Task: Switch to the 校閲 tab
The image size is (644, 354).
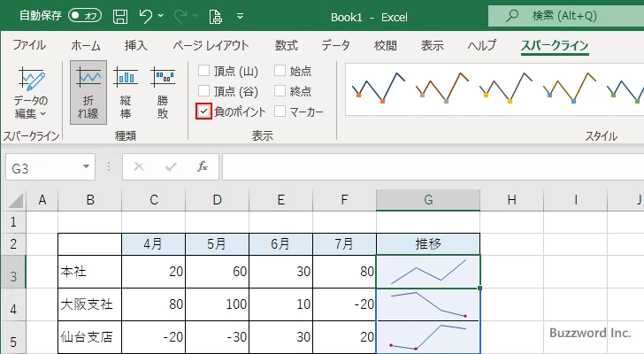Action: [386, 45]
